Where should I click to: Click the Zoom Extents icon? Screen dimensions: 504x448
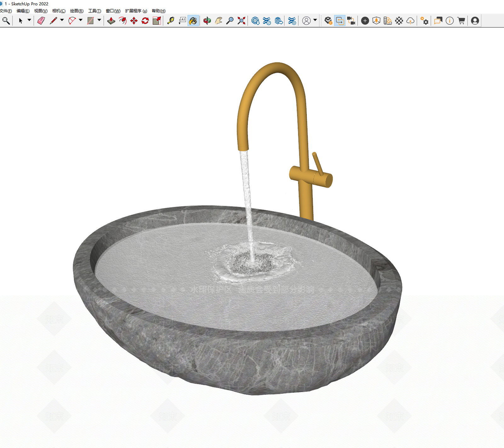click(241, 21)
